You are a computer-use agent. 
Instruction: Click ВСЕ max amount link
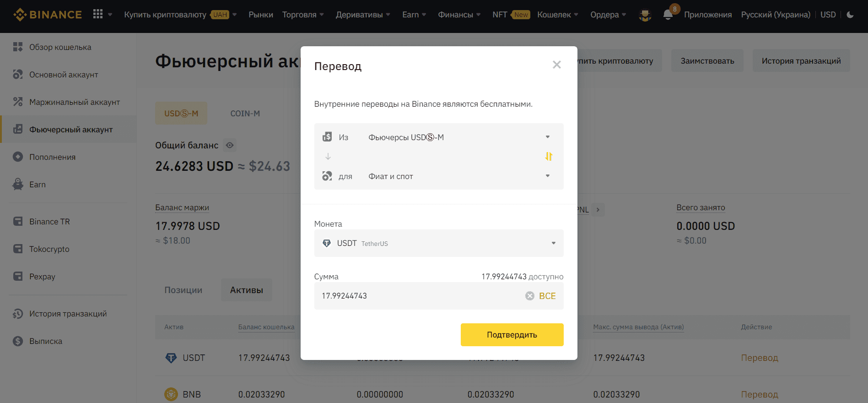coord(547,296)
